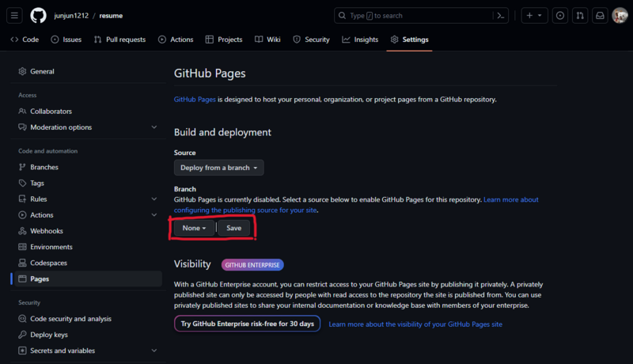Switch to the Issues tab
633x364 pixels.
66,40
